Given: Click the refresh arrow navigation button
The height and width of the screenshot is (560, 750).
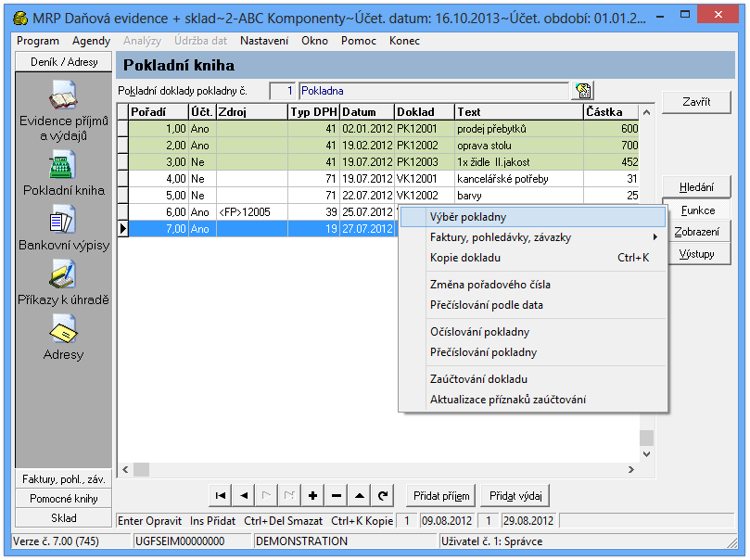Looking at the screenshot, I should click(x=383, y=495).
